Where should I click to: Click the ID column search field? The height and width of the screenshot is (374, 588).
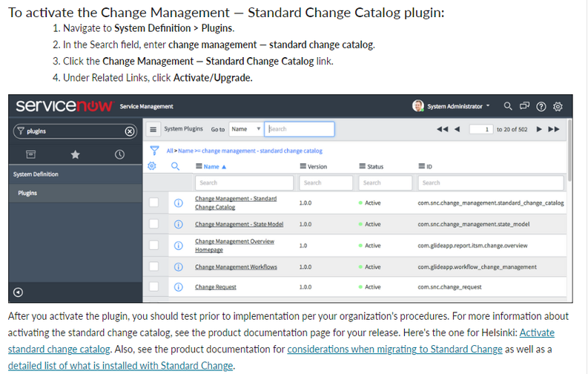tap(491, 183)
